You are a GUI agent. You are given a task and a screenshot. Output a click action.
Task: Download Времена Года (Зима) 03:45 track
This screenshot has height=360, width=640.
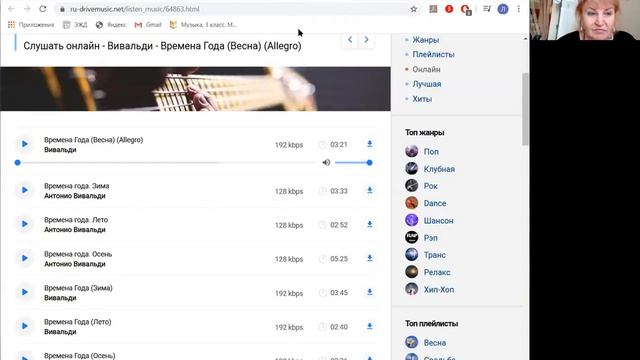pyautogui.click(x=369, y=292)
